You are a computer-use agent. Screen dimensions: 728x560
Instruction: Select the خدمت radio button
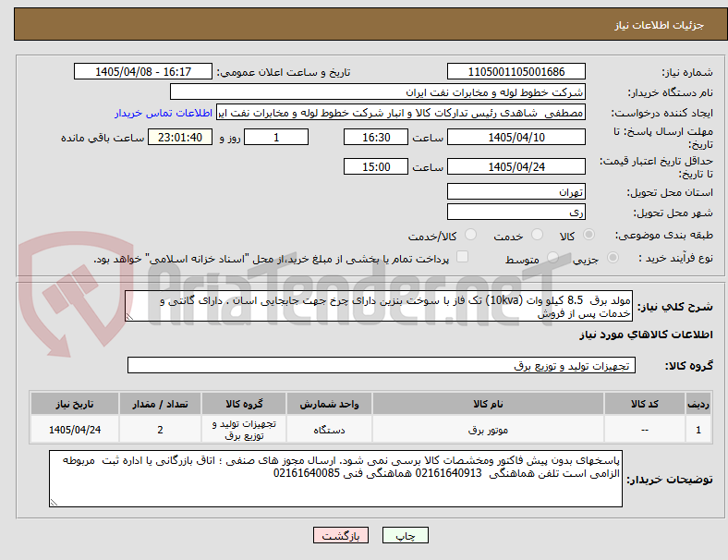click(x=537, y=235)
